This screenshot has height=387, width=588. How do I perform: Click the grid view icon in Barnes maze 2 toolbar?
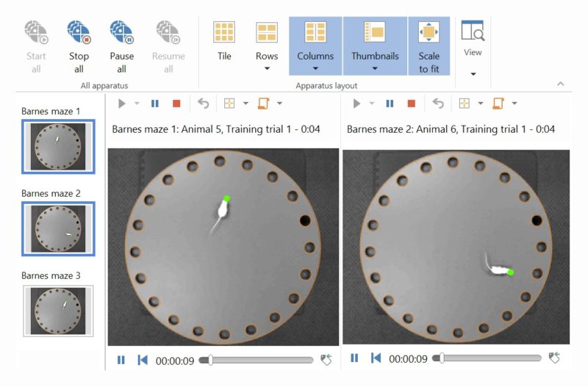465,104
